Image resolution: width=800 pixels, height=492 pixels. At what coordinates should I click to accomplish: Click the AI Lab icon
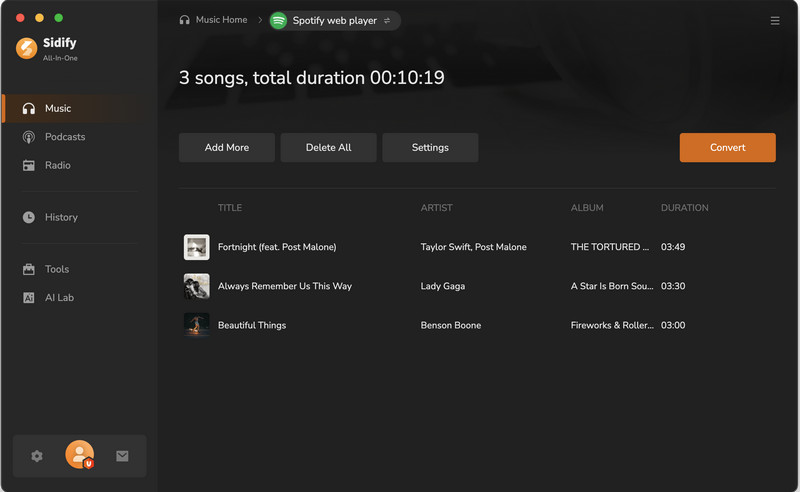[x=29, y=298]
